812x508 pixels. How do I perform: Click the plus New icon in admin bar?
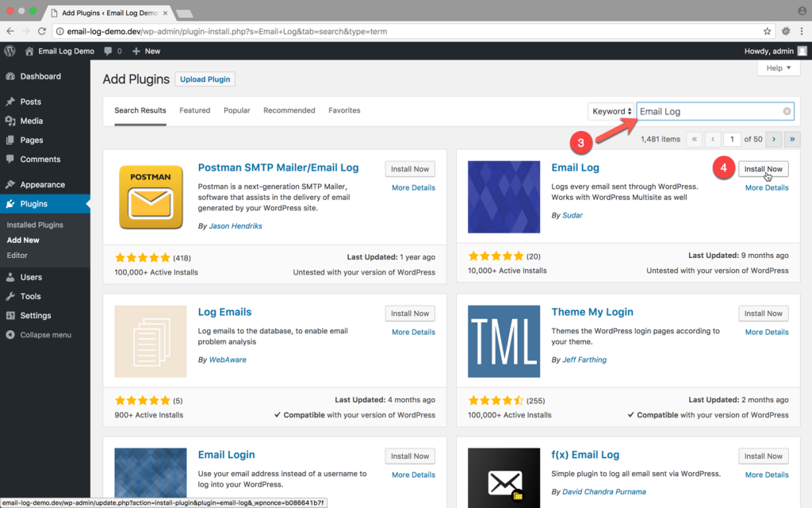136,51
